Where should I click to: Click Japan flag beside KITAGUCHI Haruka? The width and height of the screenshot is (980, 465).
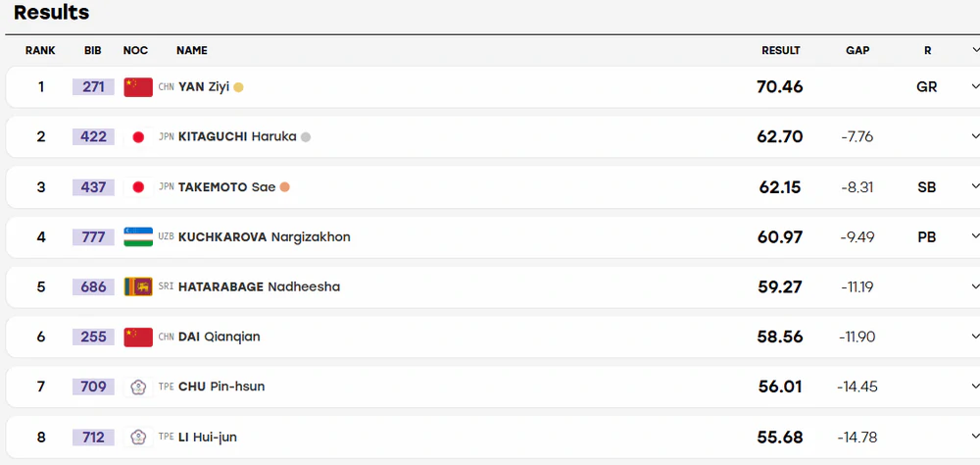[138, 137]
